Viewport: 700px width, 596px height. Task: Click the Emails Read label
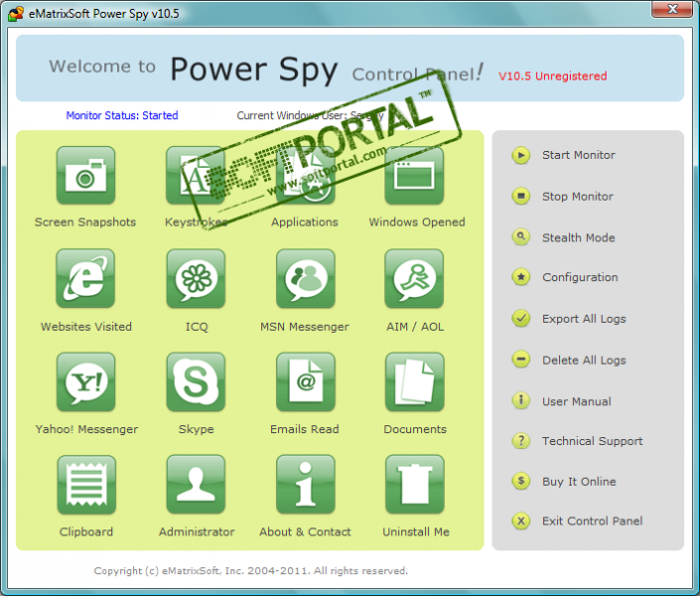(x=305, y=429)
